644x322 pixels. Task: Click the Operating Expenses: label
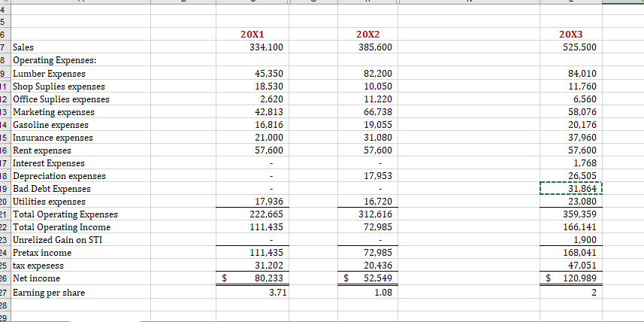pyautogui.click(x=55, y=60)
